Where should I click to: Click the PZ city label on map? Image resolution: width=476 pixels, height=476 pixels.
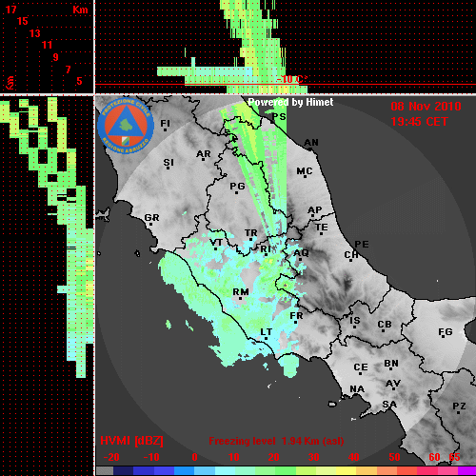tap(459, 406)
